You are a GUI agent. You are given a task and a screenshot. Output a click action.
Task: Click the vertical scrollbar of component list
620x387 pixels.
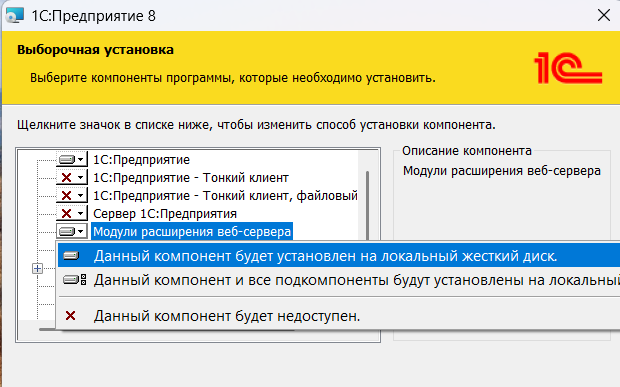[x=368, y=205]
